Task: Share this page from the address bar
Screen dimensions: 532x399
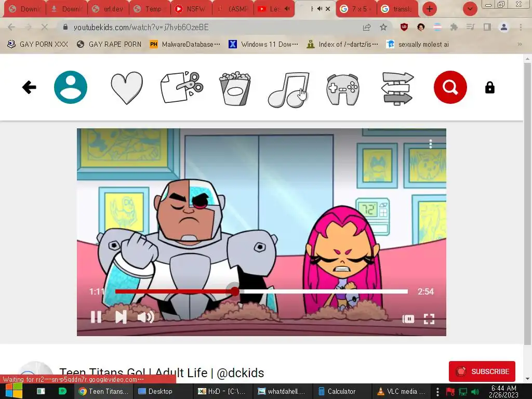Action: [367, 27]
